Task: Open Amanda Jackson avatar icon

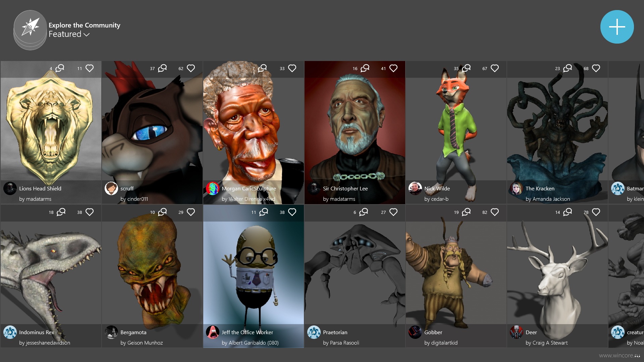Action: point(517,188)
